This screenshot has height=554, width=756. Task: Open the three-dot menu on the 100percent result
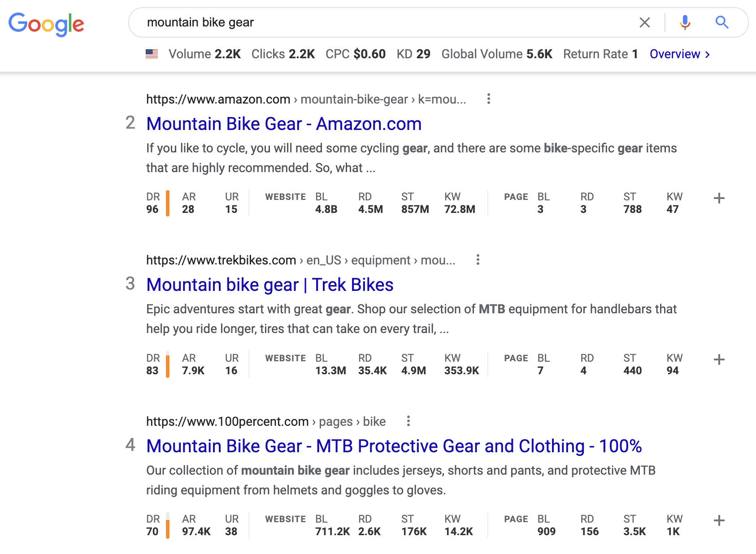[x=408, y=421]
